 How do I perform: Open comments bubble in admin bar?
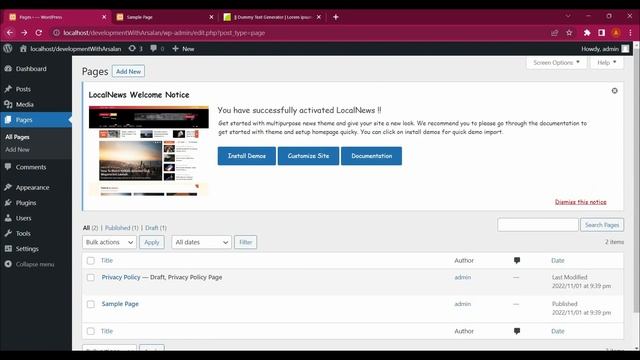157,49
